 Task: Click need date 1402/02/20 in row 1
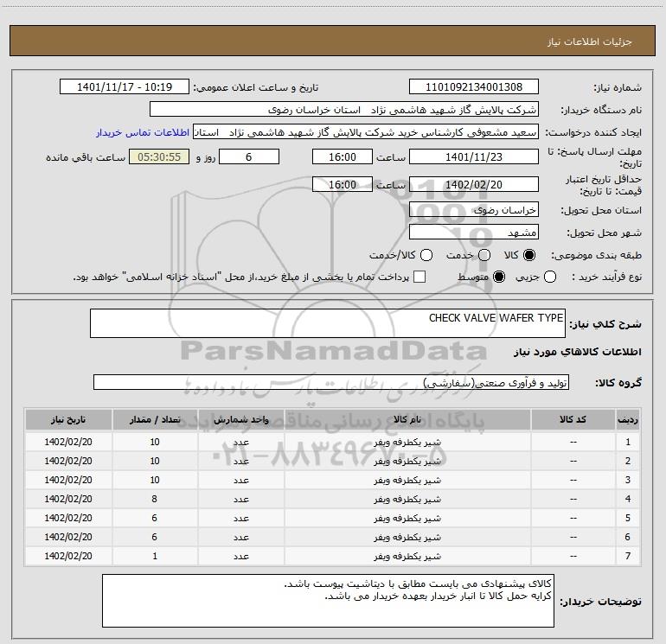[x=68, y=442]
